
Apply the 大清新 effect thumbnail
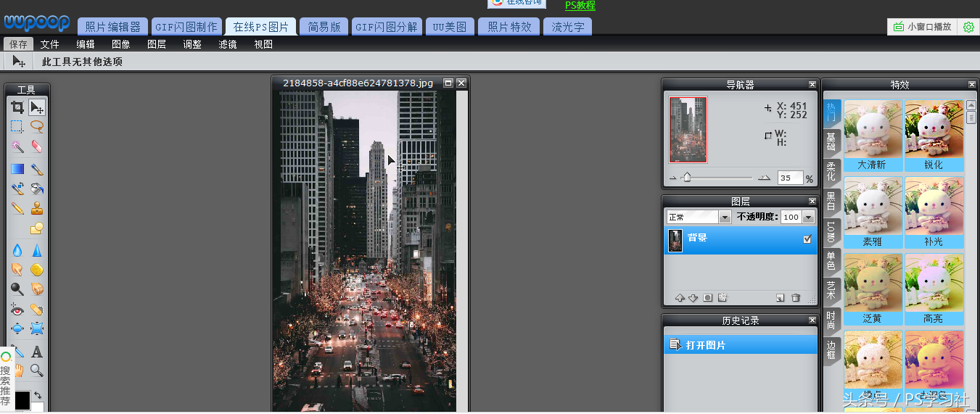[x=873, y=129]
